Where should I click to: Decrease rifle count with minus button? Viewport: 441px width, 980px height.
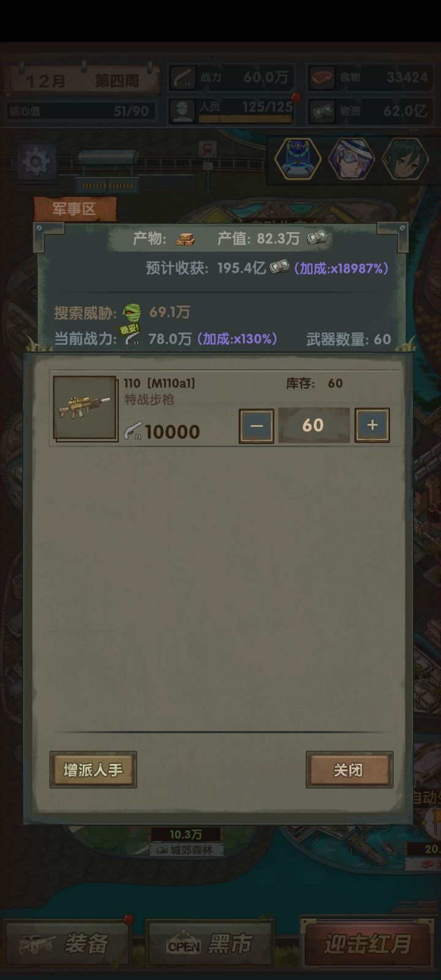(256, 426)
